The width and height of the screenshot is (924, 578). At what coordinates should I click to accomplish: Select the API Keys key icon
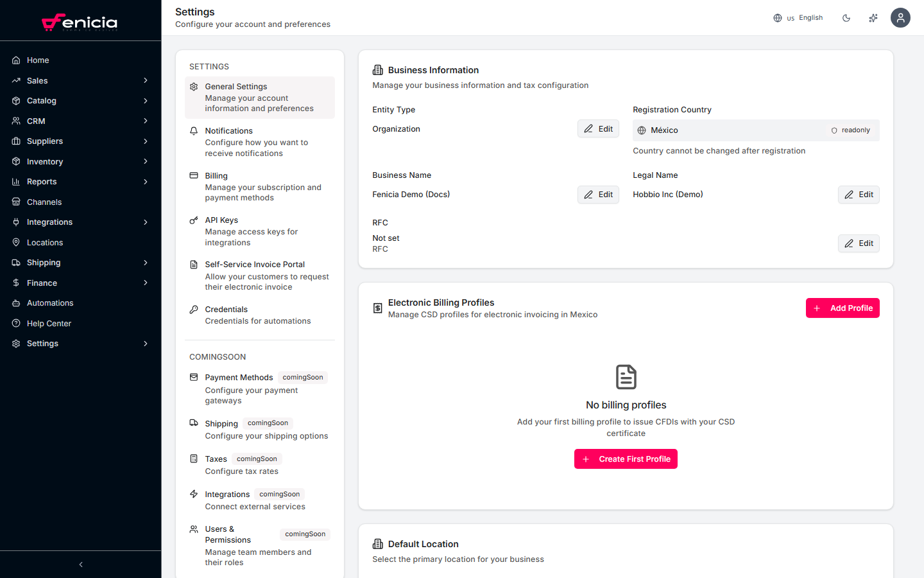coord(193,220)
